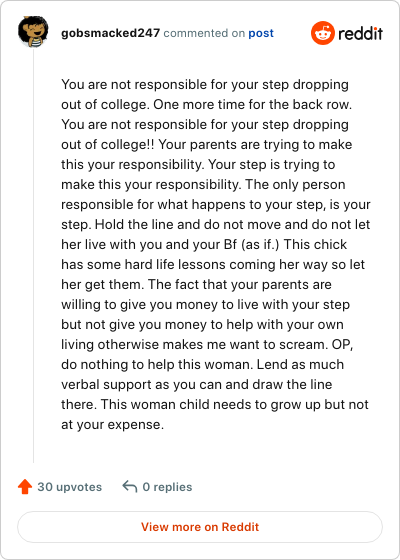Click "Lend as much" in the comment
The width and height of the screenshot is (400, 560).
[300, 365]
